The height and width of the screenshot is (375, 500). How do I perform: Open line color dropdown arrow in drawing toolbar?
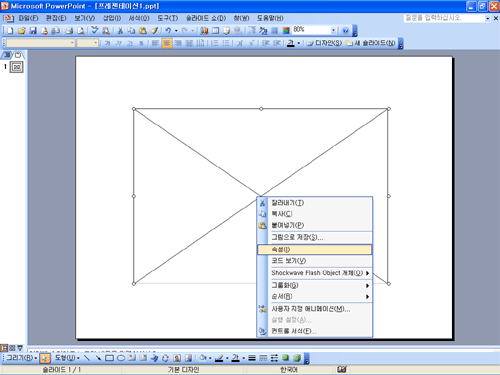227,358
